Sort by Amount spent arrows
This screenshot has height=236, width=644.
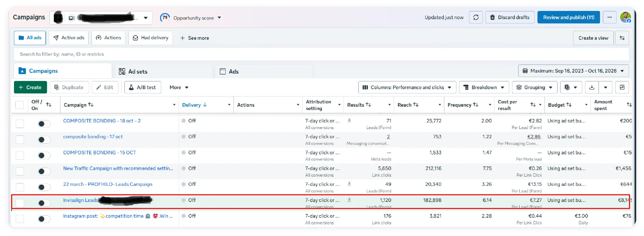pyautogui.click(x=629, y=105)
